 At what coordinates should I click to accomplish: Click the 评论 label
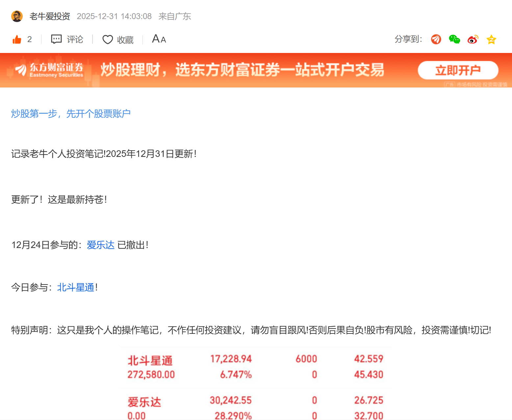click(75, 39)
